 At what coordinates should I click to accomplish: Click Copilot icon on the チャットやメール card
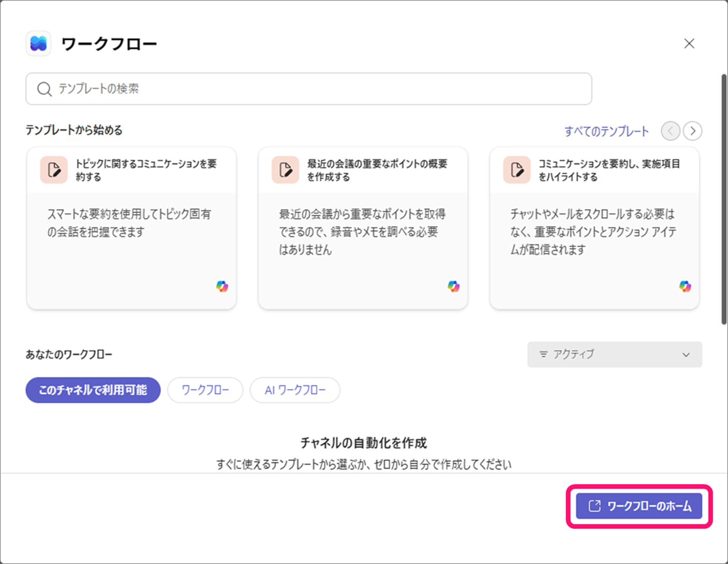point(685,287)
